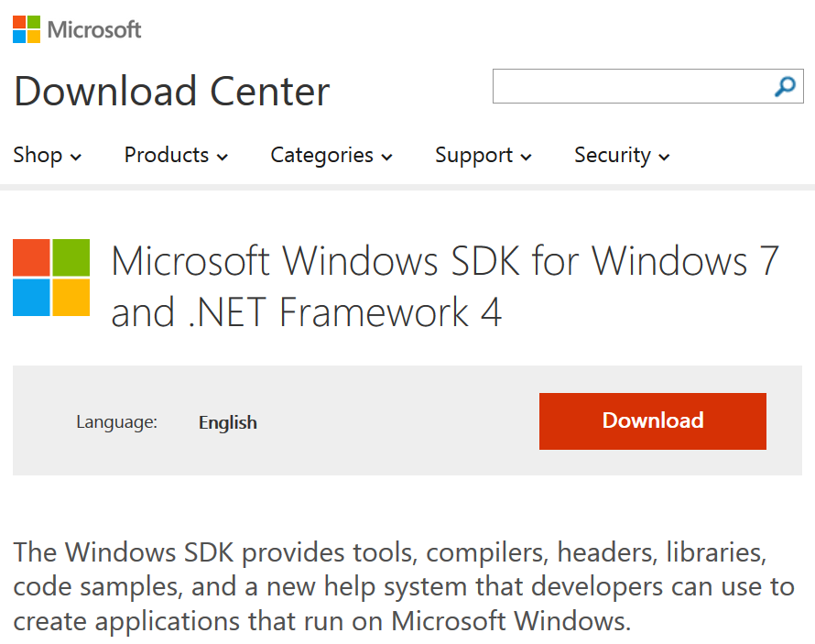Image resolution: width=815 pixels, height=644 pixels.
Task: Expand the chevron next to Products
Action: pos(223,157)
